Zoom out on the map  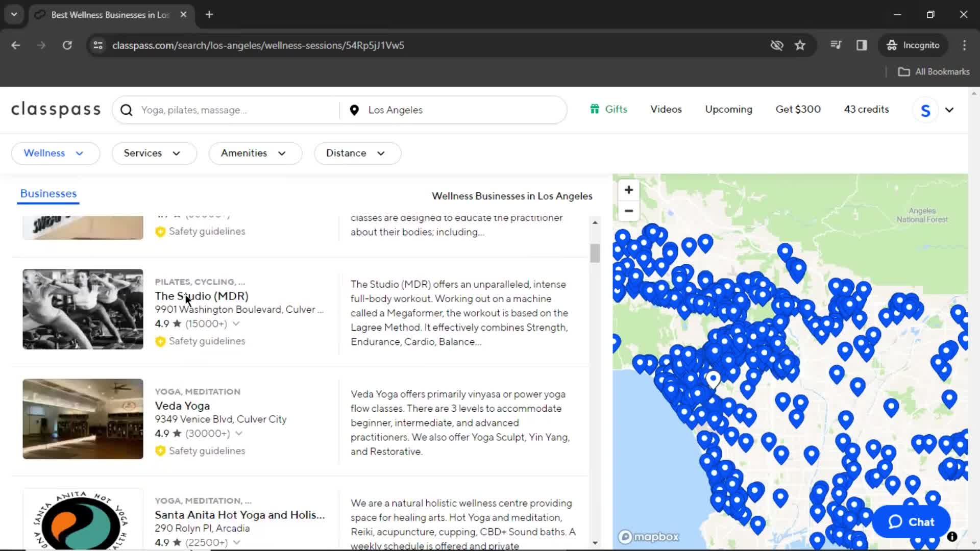click(x=629, y=211)
